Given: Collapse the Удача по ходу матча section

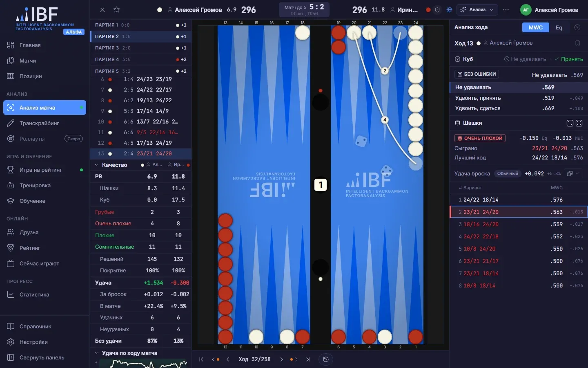Looking at the screenshot, I should click(x=97, y=353).
